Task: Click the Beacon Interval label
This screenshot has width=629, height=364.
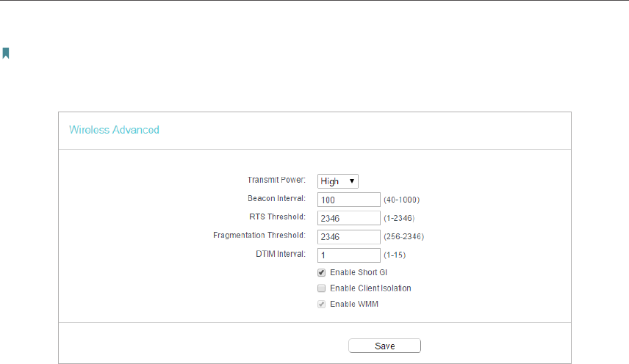Action: tap(276, 198)
